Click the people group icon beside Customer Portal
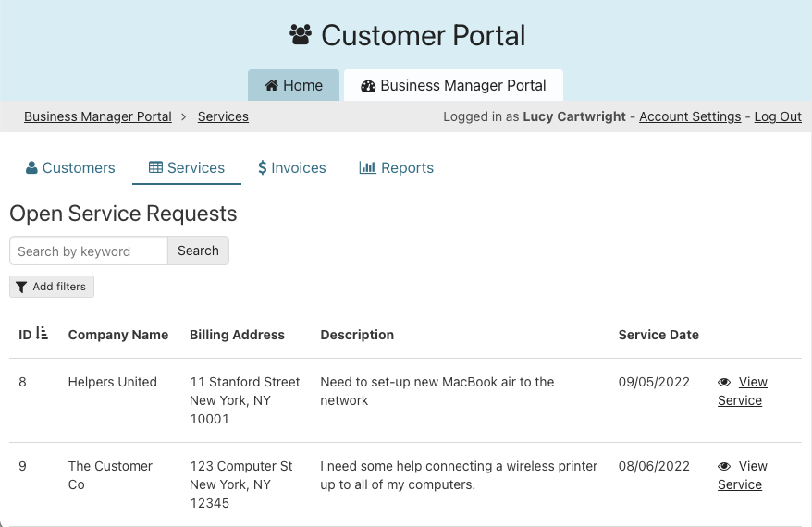The image size is (812, 527). [301, 35]
